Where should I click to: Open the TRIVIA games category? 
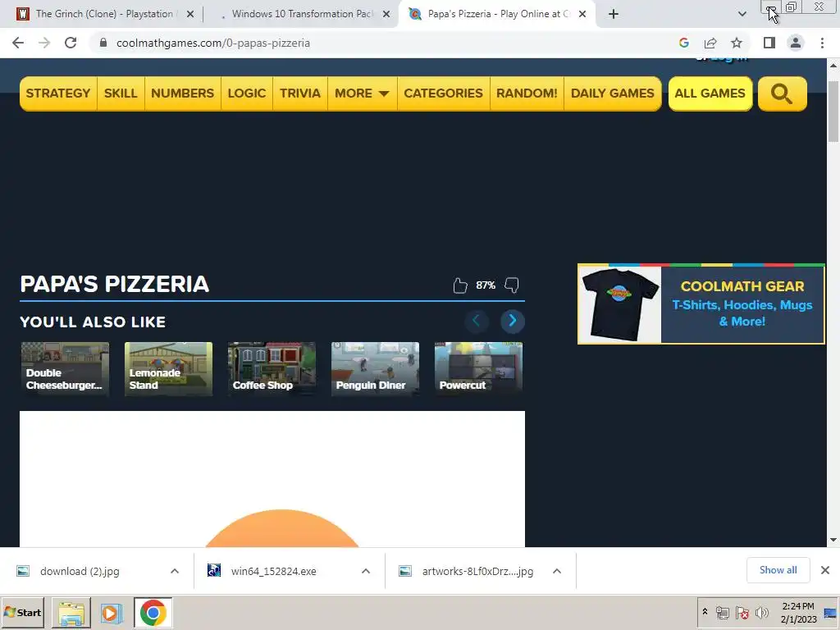[x=300, y=94]
